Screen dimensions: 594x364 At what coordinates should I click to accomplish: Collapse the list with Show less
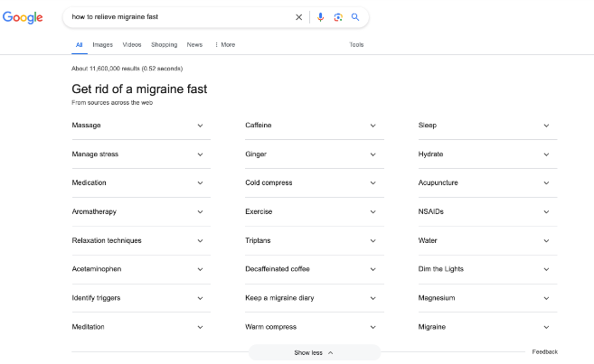(x=315, y=352)
